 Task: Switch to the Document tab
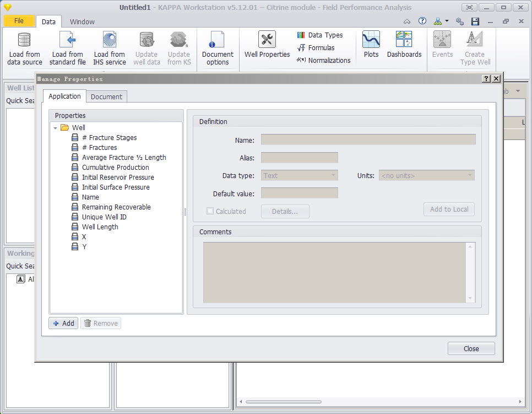[x=106, y=96]
